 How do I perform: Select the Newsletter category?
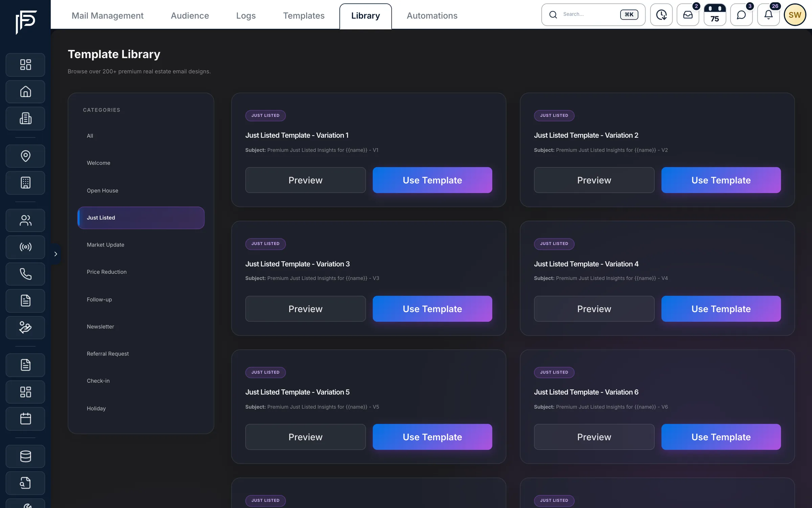tap(141, 326)
